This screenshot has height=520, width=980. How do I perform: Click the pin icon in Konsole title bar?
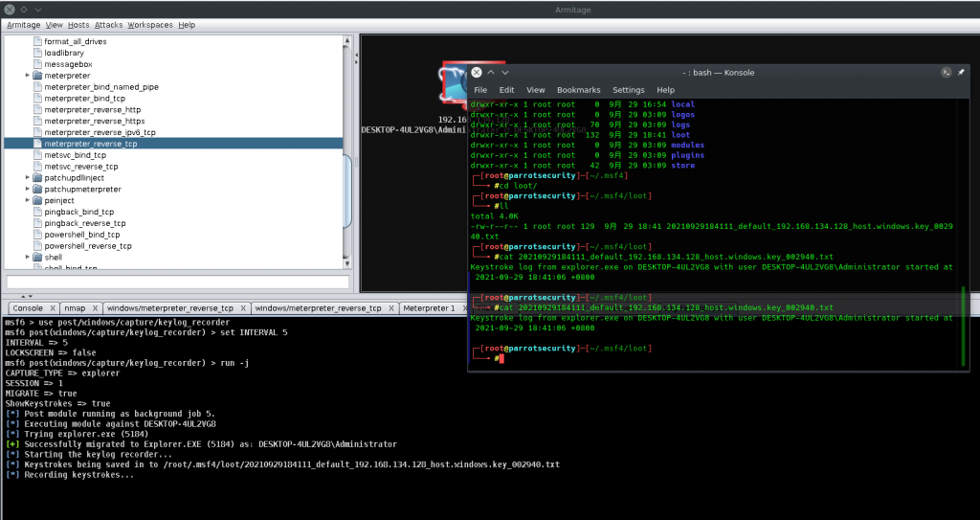click(x=961, y=73)
